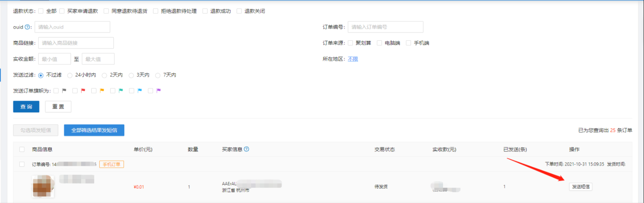Click the 单价(元) column header
The image size is (644, 203).
(143, 149)
